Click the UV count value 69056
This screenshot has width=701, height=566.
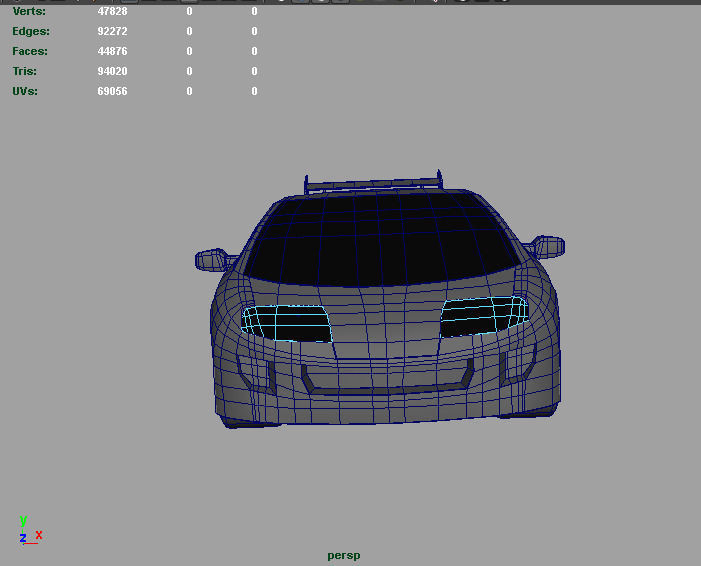pos(112,91)
